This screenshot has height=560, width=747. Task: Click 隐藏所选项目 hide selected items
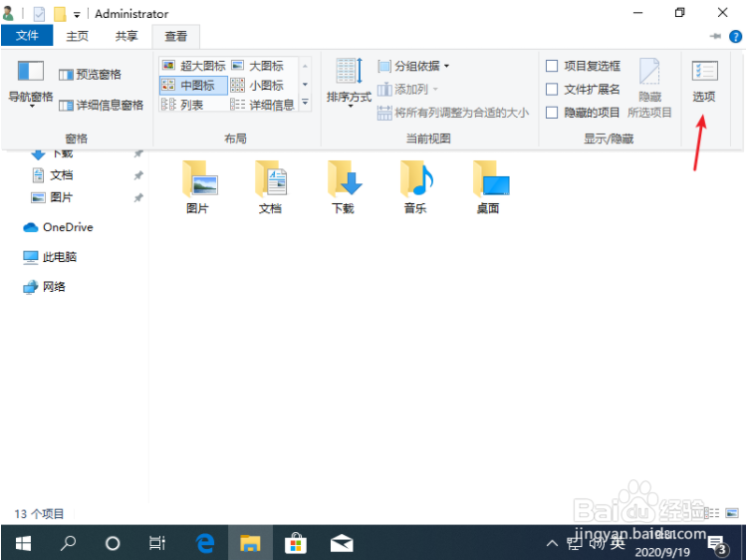649,88
